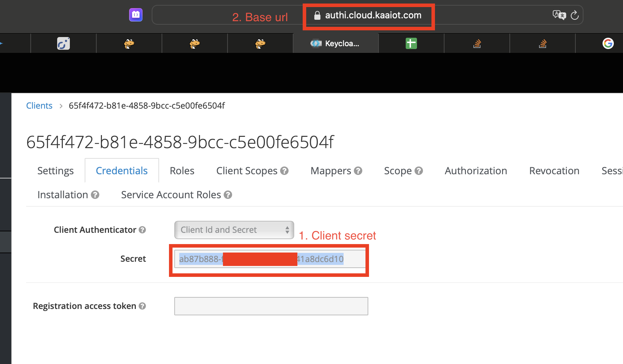The image size is (623, 364).
Task: Open the Client Authenticator dropdown
Action: coord(234,230)
